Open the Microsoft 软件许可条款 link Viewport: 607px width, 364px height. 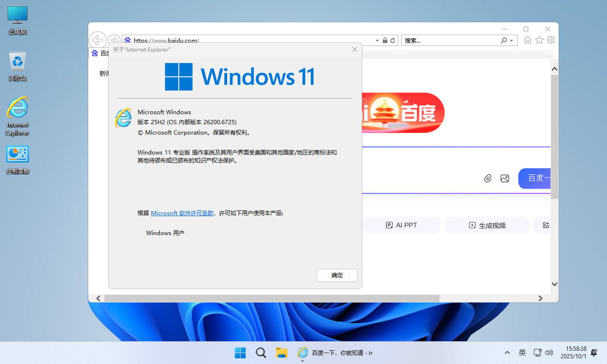click(x=182, y=213)
